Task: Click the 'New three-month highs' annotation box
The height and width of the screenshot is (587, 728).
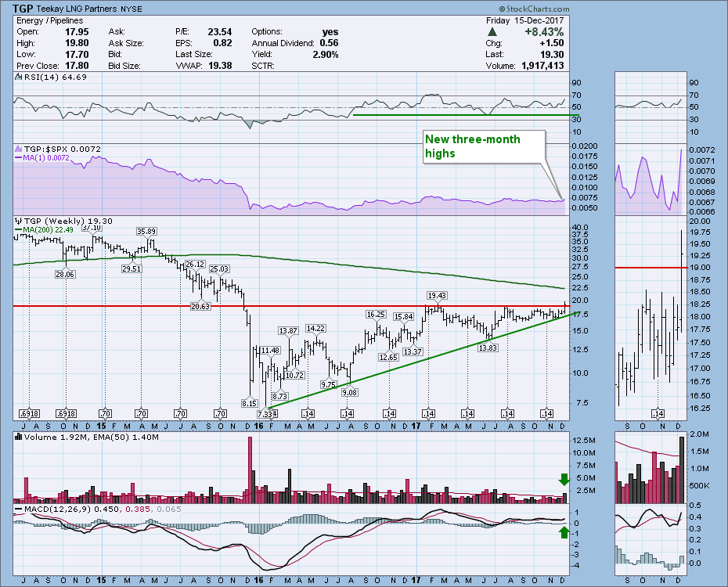Action: click(x=482, y=146)
